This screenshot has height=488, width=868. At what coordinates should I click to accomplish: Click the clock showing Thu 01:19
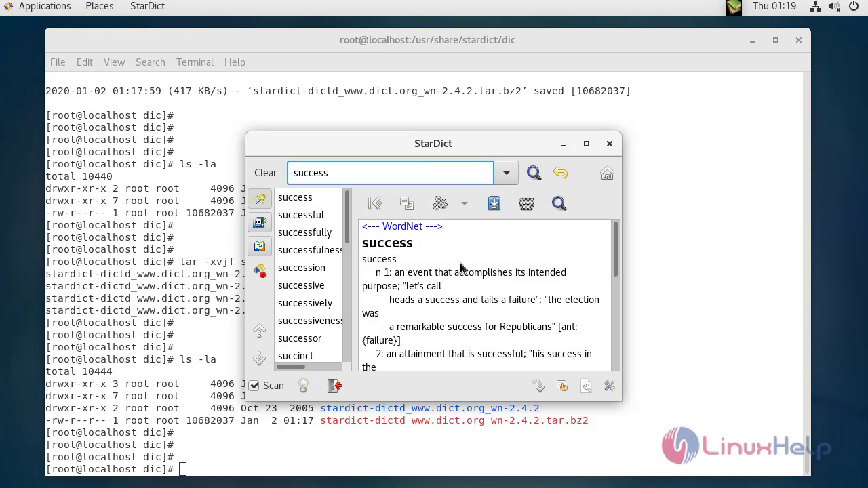tap(774, 6)
